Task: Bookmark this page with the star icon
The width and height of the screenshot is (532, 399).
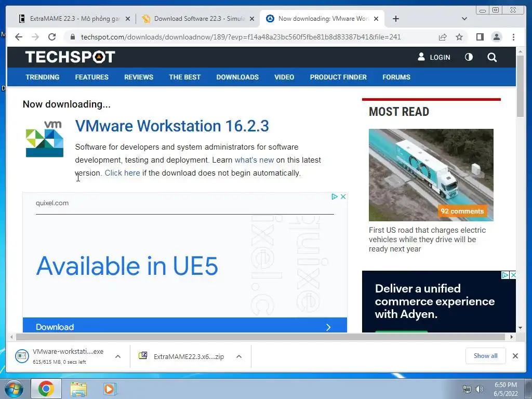Action: (x=459, y=37)
